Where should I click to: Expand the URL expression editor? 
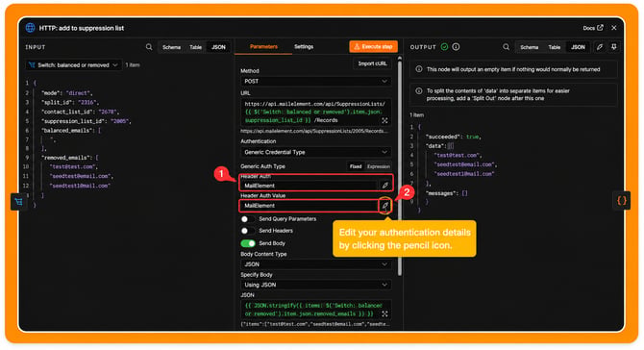point(384,120)
